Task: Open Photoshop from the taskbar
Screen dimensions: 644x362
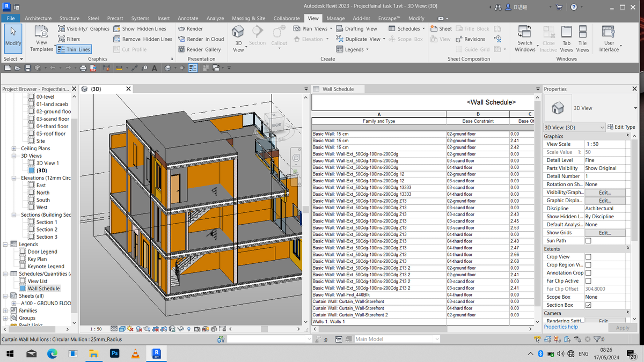Action: (x=114, y=353)
